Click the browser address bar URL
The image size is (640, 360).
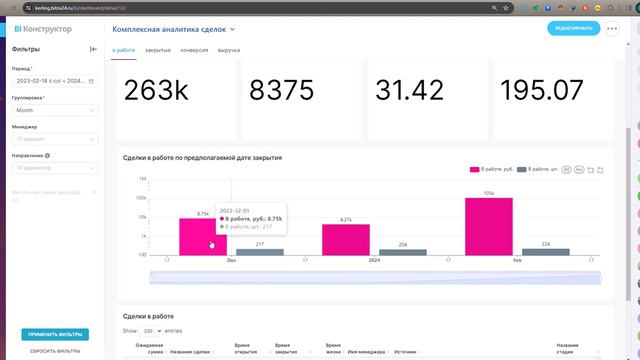[x=80, y=8]
